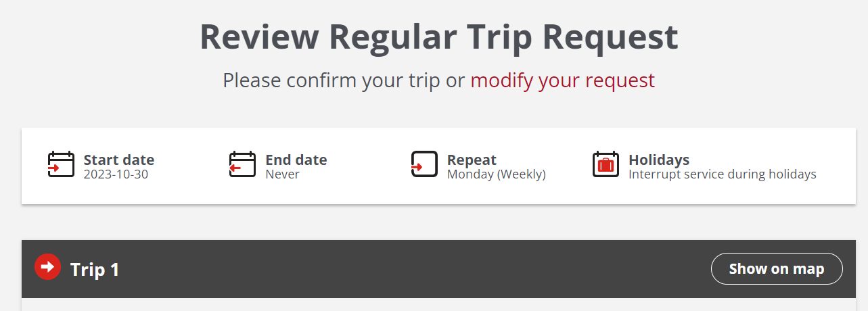The height and width of the screenshot is (311, 868).
Task: Select the 2023-10-30 start date value
Action: pyautogui.click(x=116, y=174)
